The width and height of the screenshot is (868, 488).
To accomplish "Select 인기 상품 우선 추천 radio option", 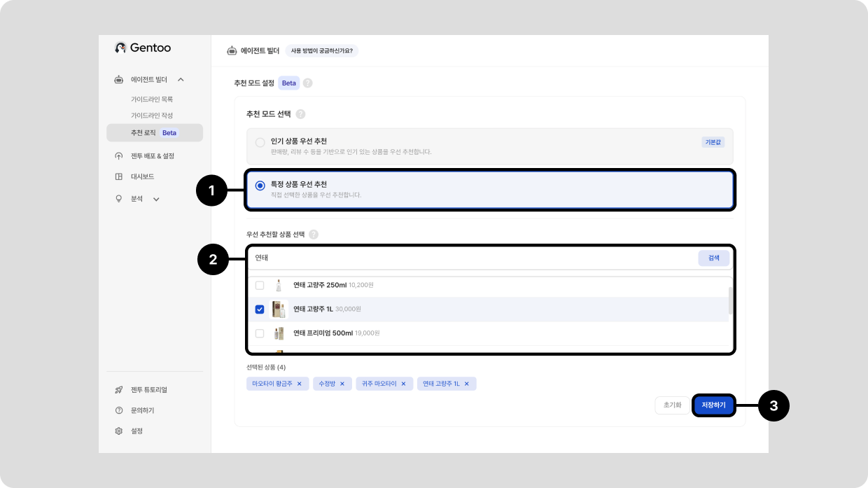I will 260,142.
